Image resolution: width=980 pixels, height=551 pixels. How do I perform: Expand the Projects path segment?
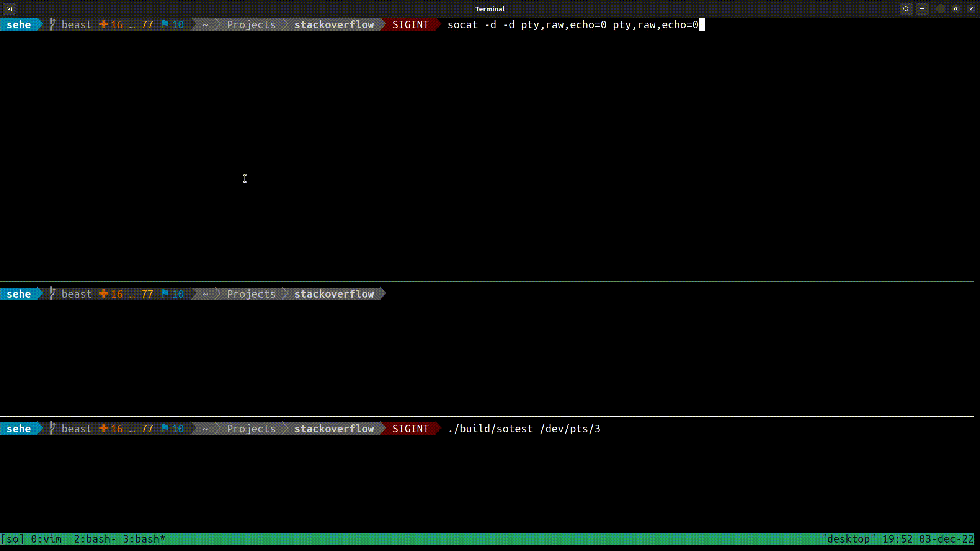coord(251,24)
